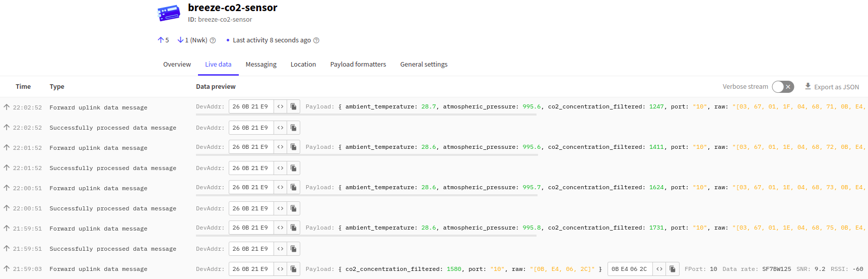Click the help icon beside Last activity
The width and height of the screenshot is (868, 279).
click(x=316, y=40)
